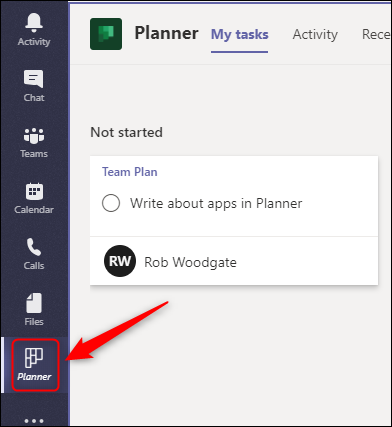
Task: Open Calls in the sidebar
Action: pyautogui.click(x=34, y=254)
